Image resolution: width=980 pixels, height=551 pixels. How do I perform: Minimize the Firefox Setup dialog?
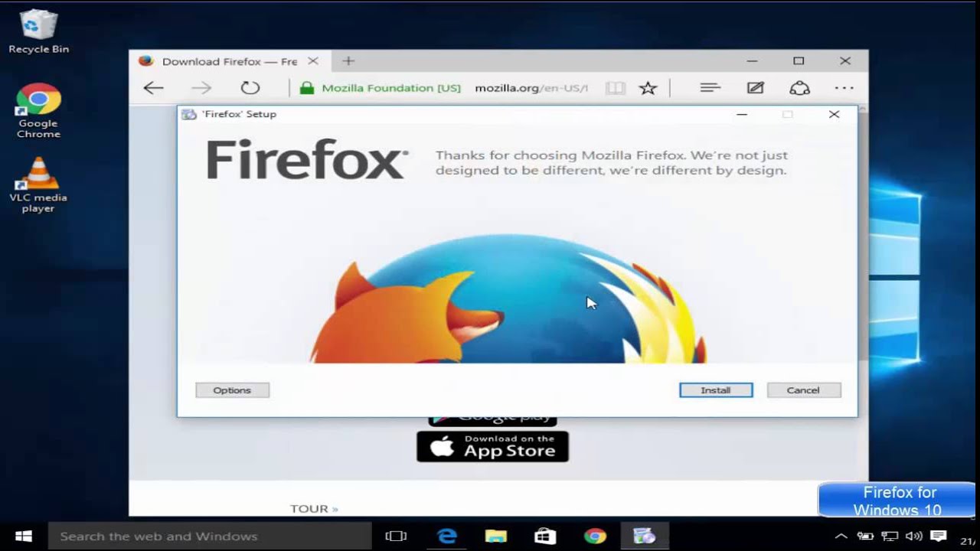(741, 114)
